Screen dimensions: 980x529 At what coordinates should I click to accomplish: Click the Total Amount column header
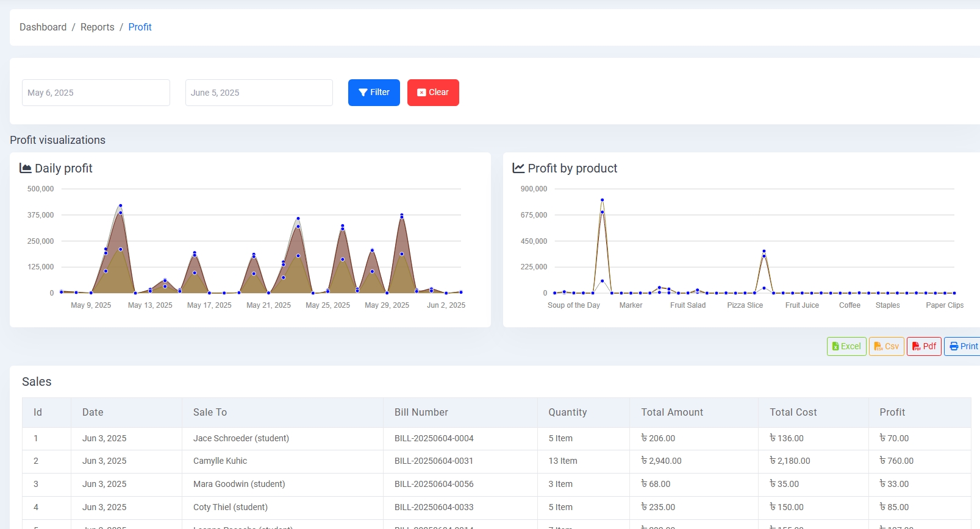(672, 413)
